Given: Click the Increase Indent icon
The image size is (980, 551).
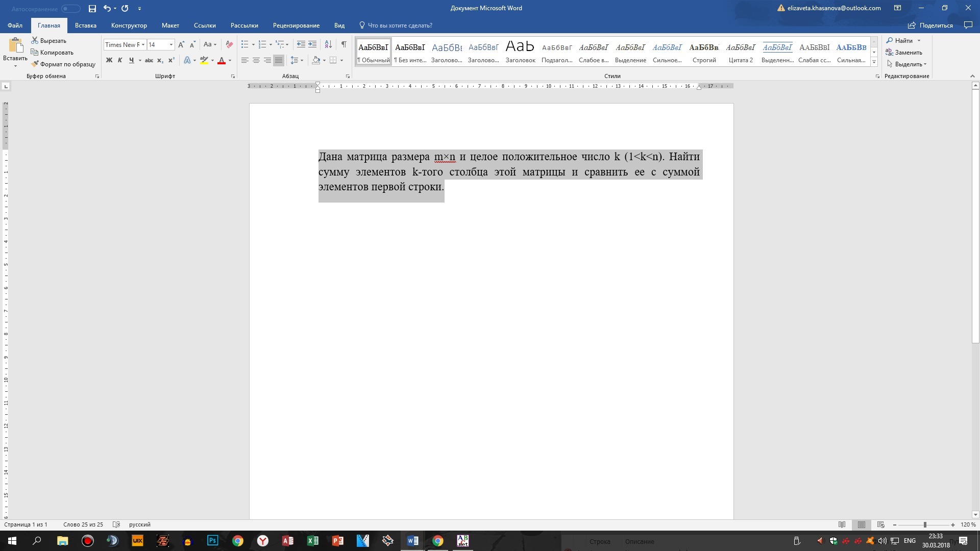Looking at the screenshot, I should pyautogui.click(x=312, y=44).
